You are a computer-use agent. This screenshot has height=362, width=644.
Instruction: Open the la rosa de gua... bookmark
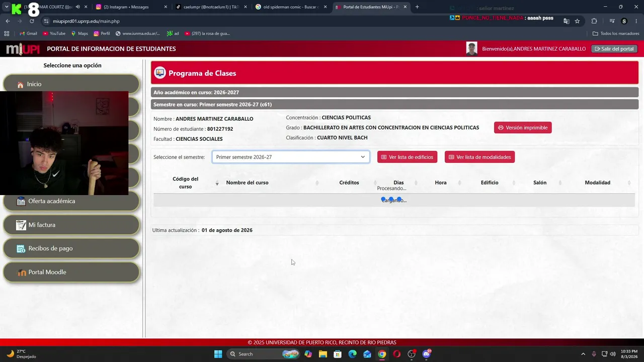pos(207,34)
